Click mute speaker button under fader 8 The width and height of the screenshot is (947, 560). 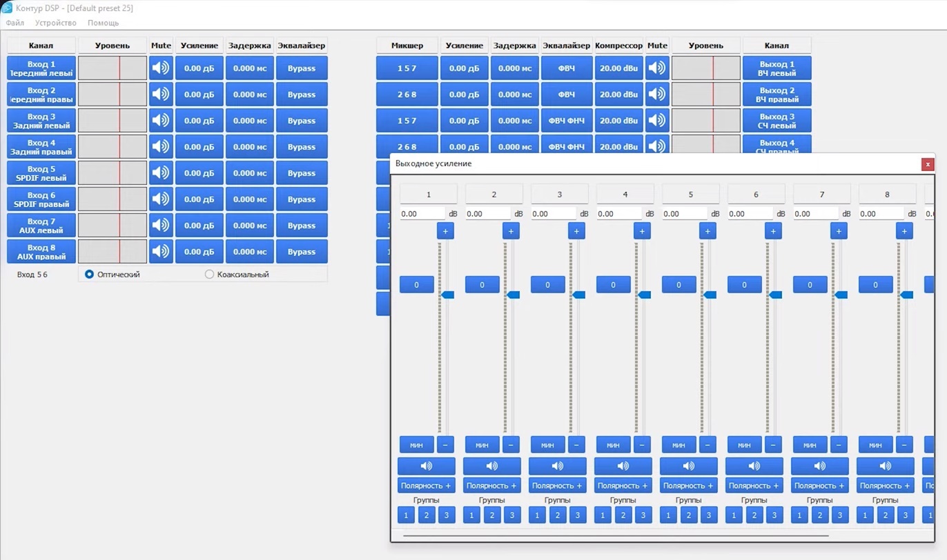pyautogui.click(x=886, y=466)
